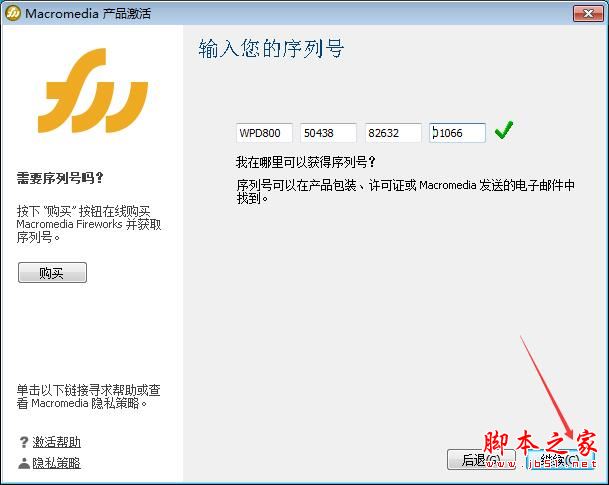Click the serial field ending in 1066
Viewport: 609px width, 485px height.
(x=457, y=133)
